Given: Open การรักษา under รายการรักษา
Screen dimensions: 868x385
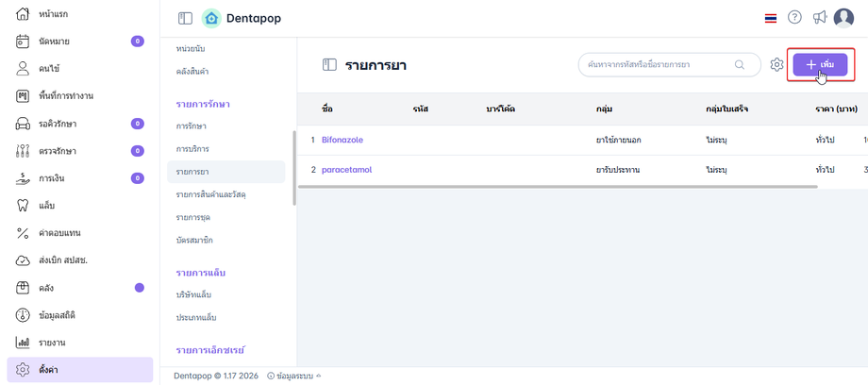Looking at the screenshot, I should [192, 126].
